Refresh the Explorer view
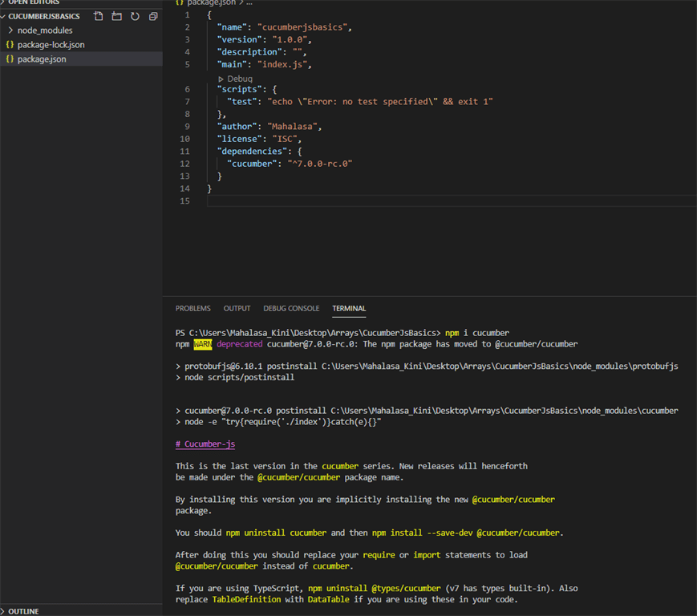697x616 pixels. click(x=134, y=15)
